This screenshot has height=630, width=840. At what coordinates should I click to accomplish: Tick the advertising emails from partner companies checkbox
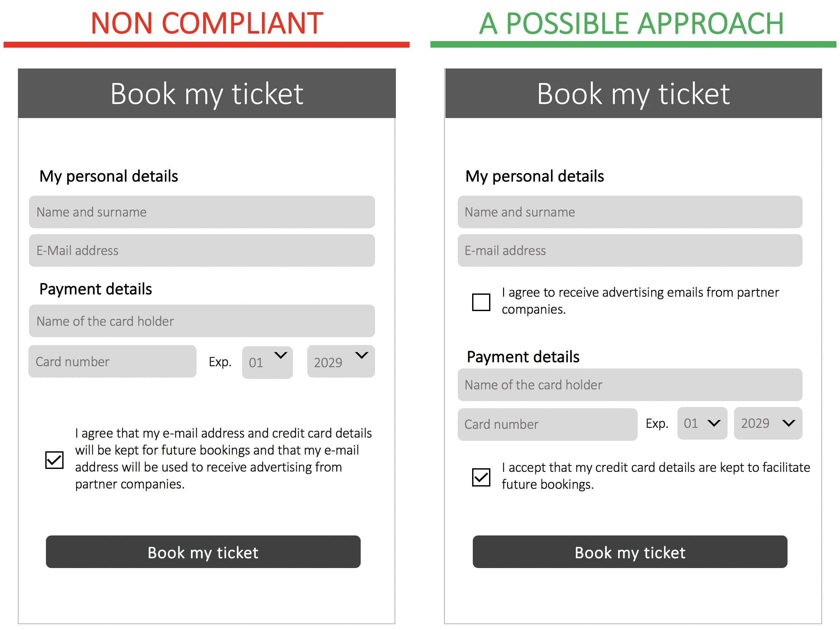click(x=481, y=302)
